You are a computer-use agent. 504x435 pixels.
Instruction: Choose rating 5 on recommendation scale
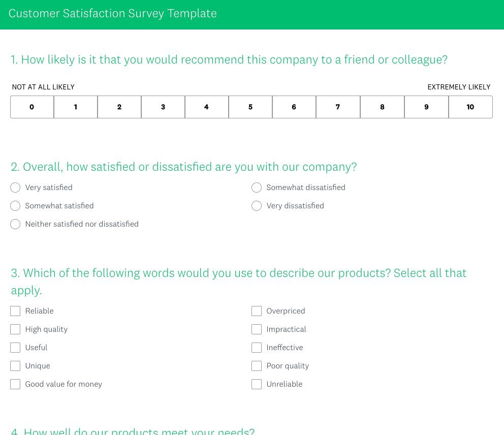point(250,107)
